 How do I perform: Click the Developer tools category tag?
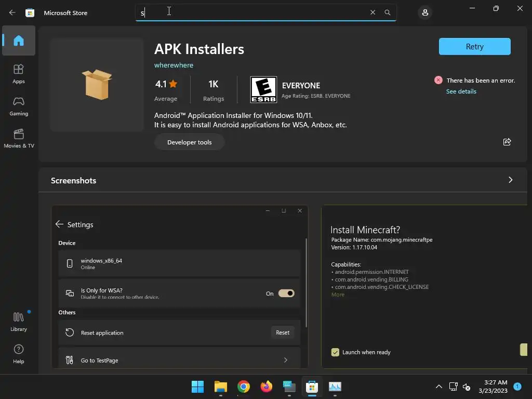(x=189, y=142)
